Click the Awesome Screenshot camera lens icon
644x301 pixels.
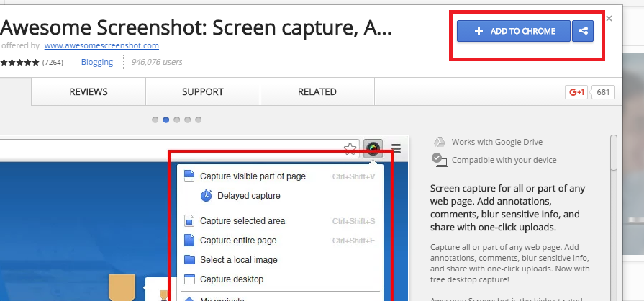tap(373, 148)
